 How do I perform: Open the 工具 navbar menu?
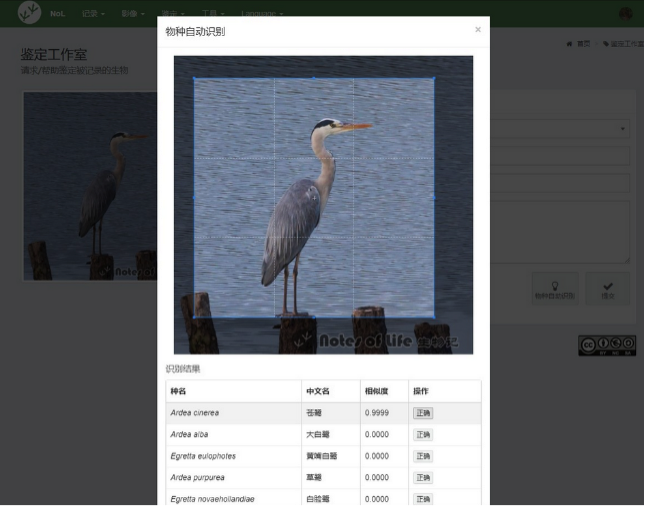[213, 14]
